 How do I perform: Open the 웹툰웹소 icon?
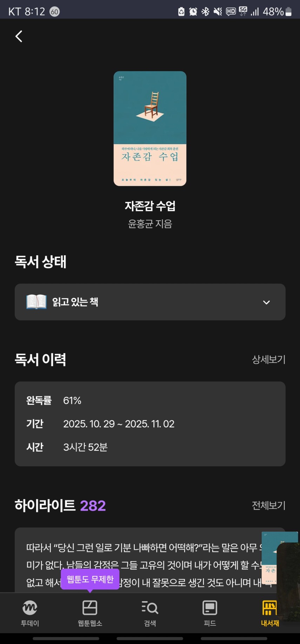(90, 609)
